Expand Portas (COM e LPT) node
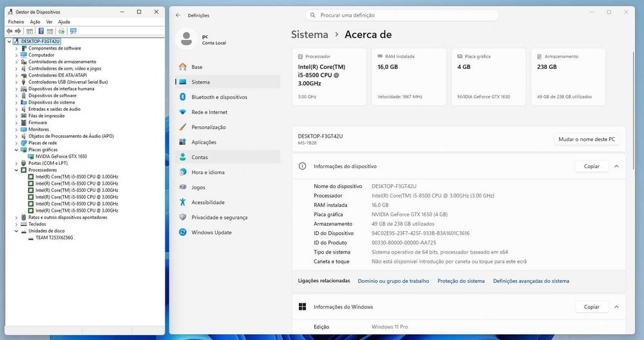The height and width of the screenshot is (340, 644). [17, 164]
